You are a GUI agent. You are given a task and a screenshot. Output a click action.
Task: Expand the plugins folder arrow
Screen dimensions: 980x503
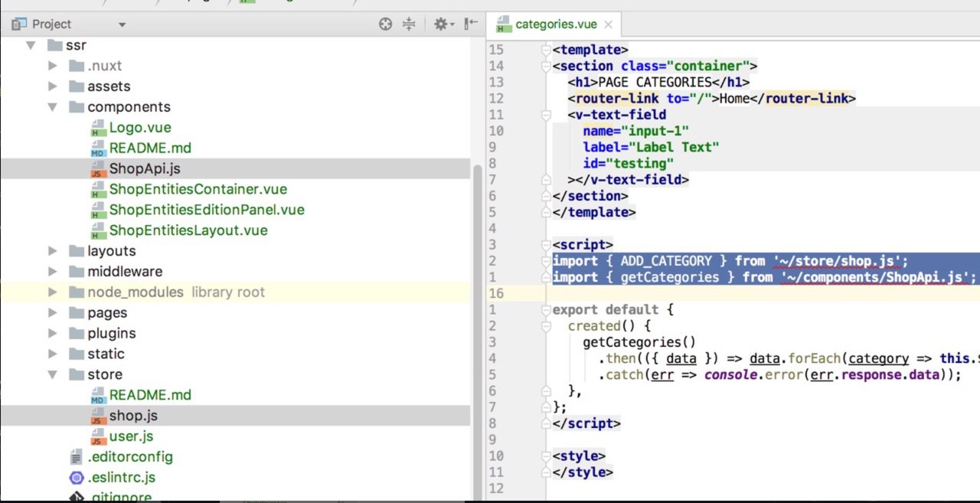click(53, 334)
